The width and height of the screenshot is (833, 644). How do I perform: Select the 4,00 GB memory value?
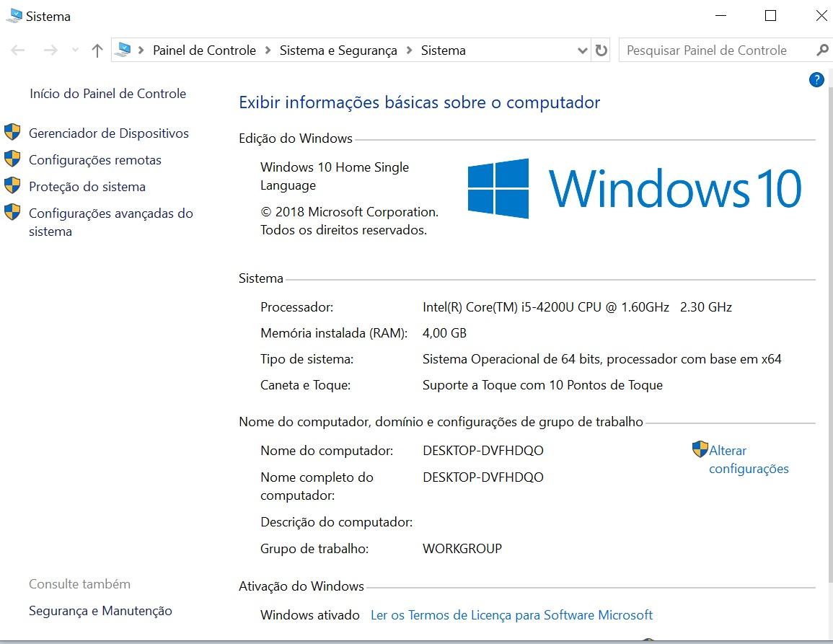pyautogui.click(x=445, y=333)
